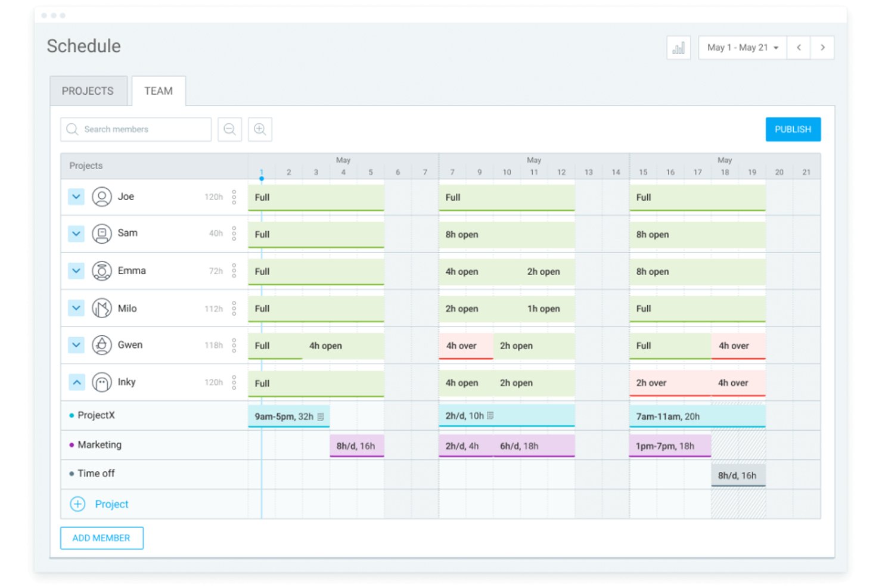Select the Marketing 2h/d, 4h block
The width and height of the screenshot is (882, 588).
[x=466, y=446]
